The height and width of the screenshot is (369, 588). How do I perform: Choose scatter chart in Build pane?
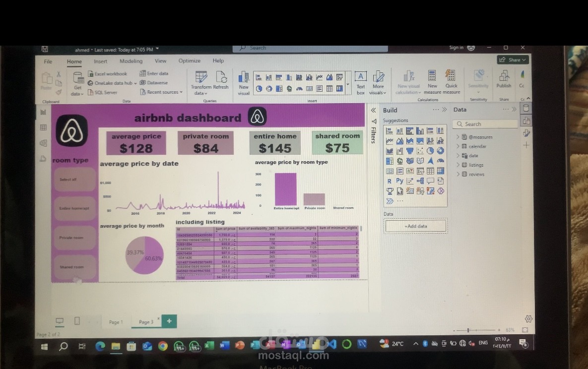pos(420,151)
